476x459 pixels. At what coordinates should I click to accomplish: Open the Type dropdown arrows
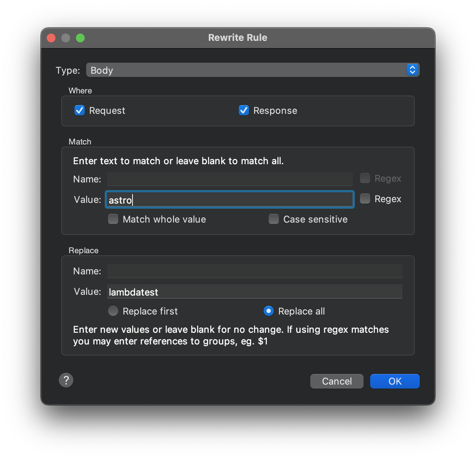(412, 70)
